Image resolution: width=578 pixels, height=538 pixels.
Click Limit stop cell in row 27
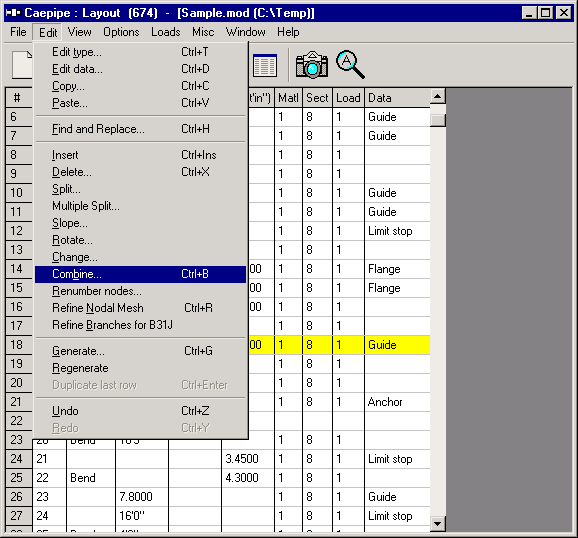pos(397,516)
